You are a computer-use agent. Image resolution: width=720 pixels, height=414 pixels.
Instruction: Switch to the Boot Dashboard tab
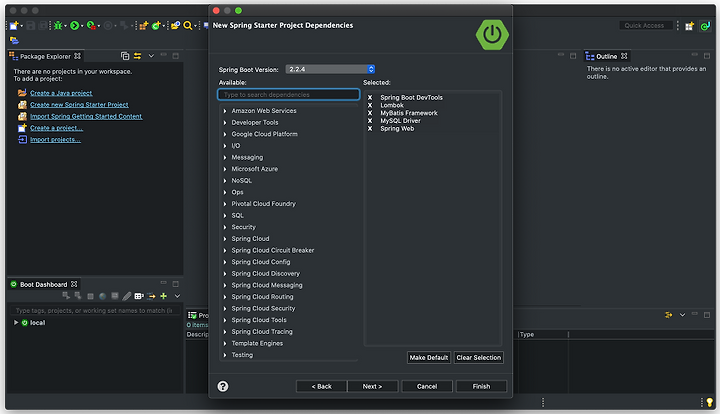click(44, 285)
